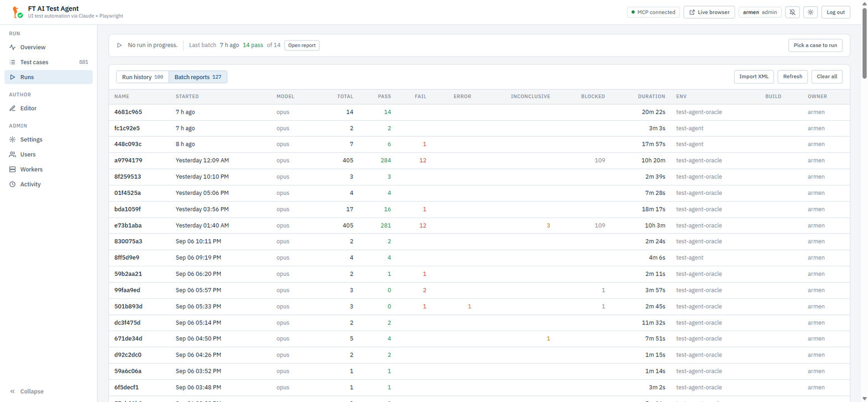Go to the Users admin page
The image size is (868, 402).
click(x=49, y=154)
